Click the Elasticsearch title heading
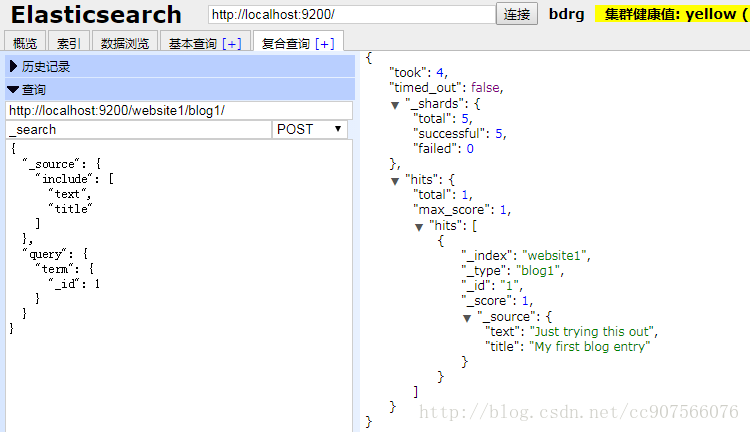750x432 pixels. coord(96,14)
